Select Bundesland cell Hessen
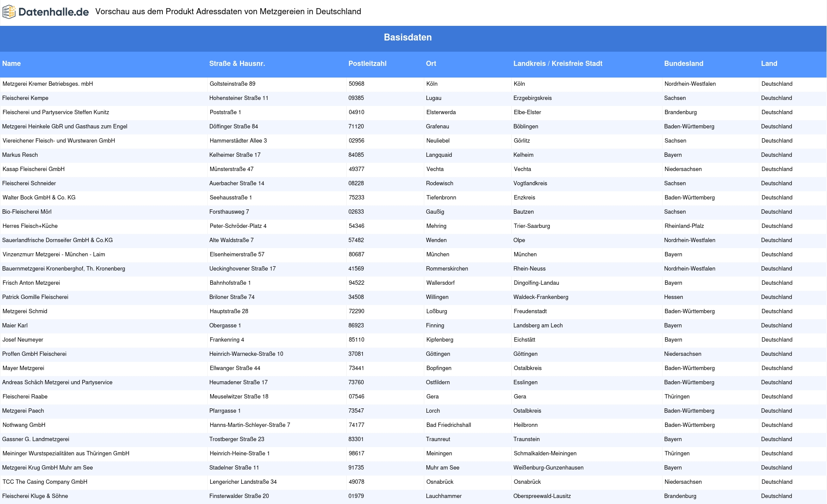 tap(674, 297)
